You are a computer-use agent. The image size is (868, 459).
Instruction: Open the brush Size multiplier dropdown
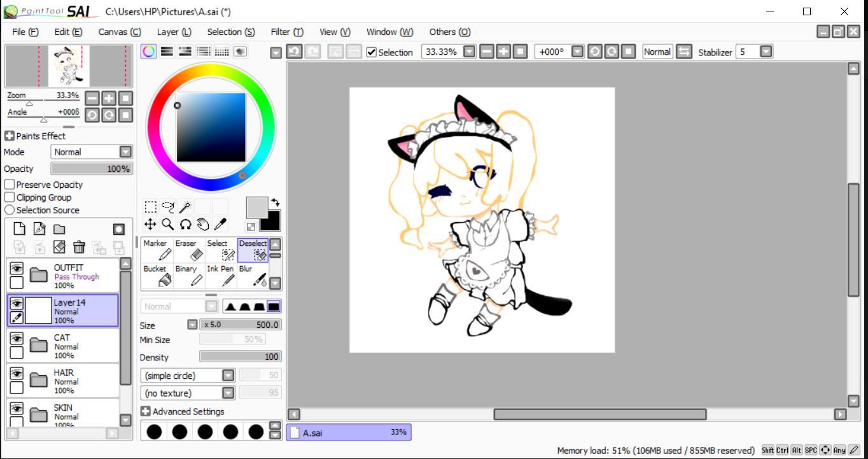coord(192,325)
